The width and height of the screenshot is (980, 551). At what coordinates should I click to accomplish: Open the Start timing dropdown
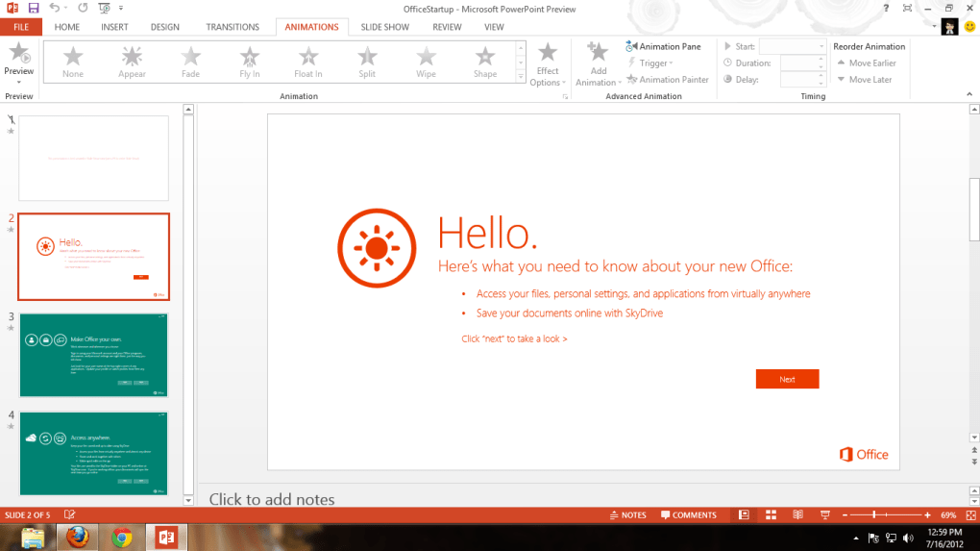[x=821, y=46]
